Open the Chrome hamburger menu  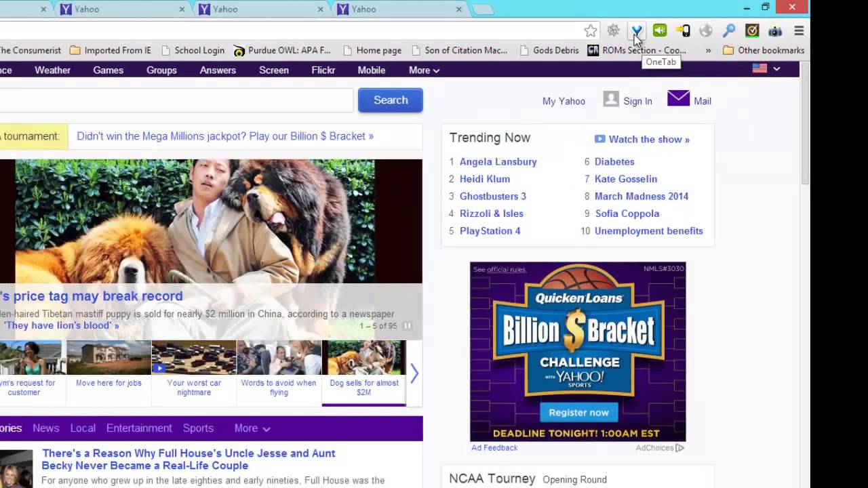point(799,30)
